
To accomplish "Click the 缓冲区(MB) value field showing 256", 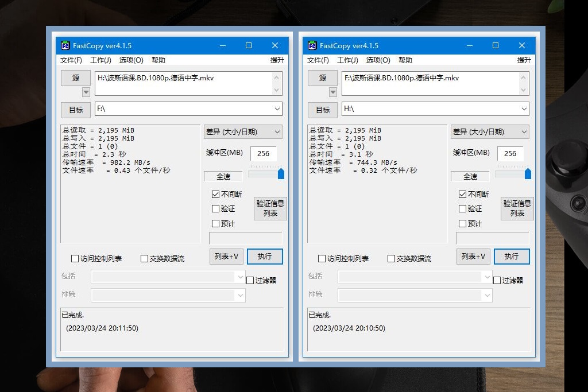I will 264,154.
